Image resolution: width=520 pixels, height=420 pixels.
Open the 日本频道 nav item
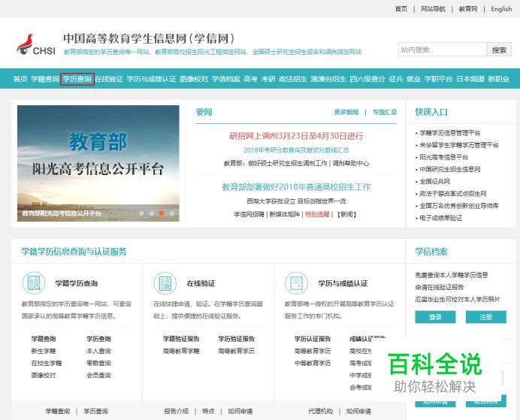[x=470, y=79]
